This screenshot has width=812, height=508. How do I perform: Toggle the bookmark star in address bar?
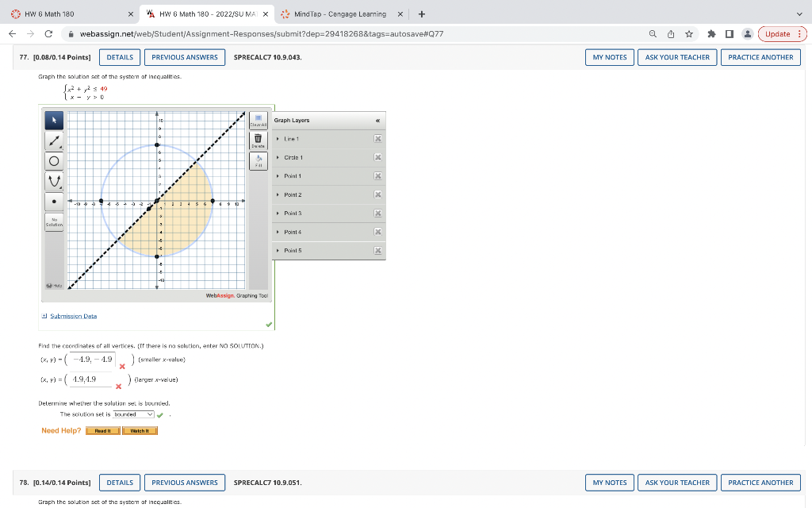pyautogui.click(x=691, y=34)
